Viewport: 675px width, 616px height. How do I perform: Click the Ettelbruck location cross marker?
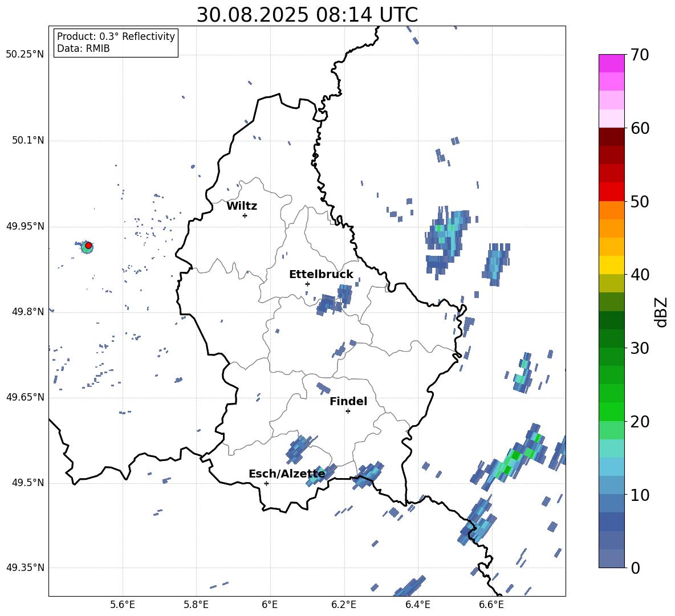(307, 284)
